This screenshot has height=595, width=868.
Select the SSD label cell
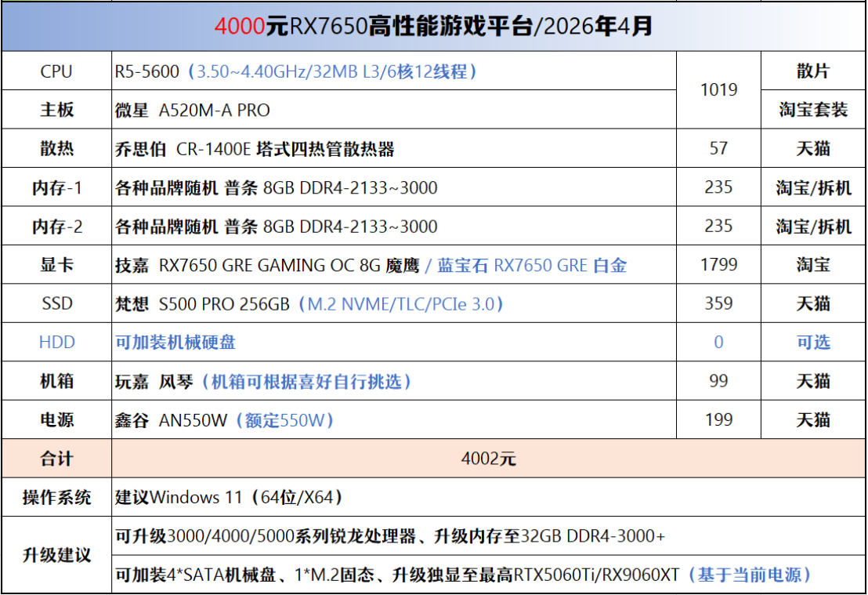[x=56, y=303]
